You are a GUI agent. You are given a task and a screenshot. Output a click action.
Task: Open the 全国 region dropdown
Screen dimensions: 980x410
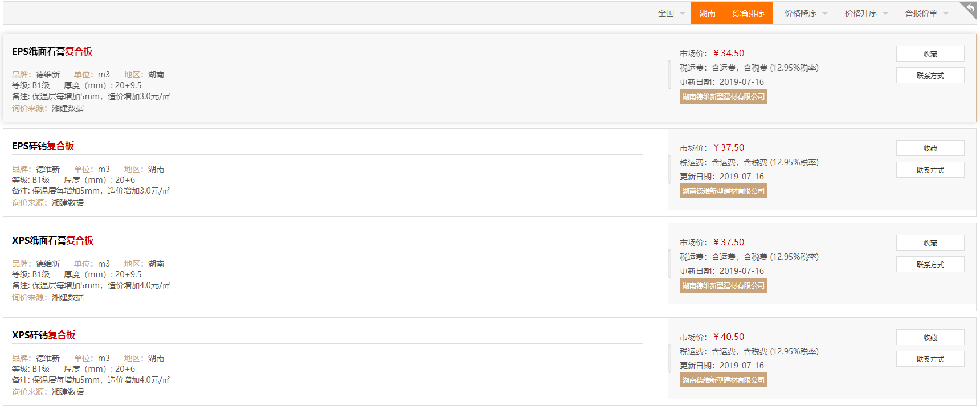[671, 13]
